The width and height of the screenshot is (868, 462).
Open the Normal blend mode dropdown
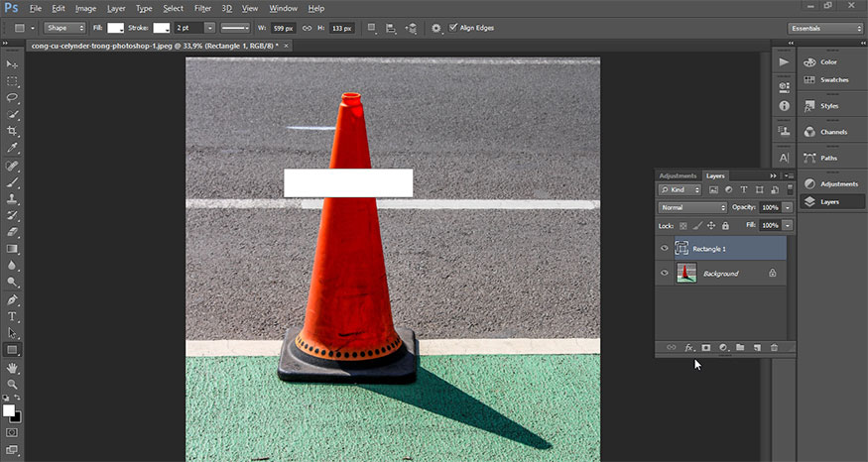coord(693,207)
